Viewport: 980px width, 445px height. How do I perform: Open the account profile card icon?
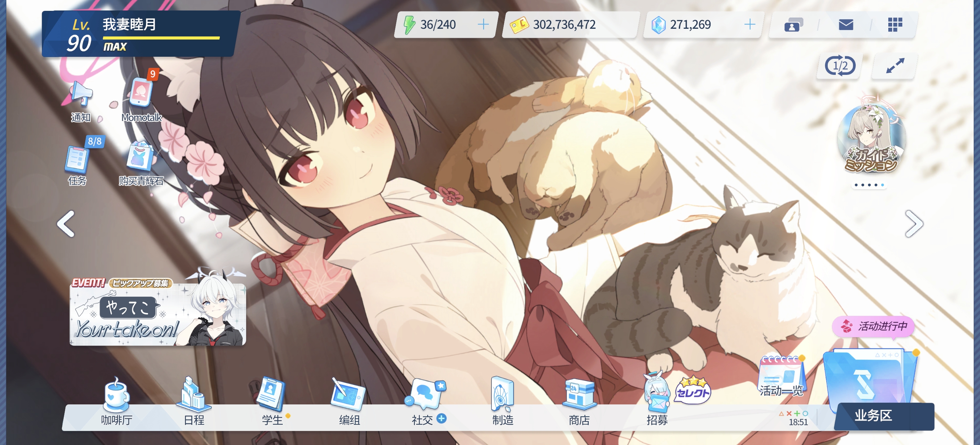[x=793, y=25]
